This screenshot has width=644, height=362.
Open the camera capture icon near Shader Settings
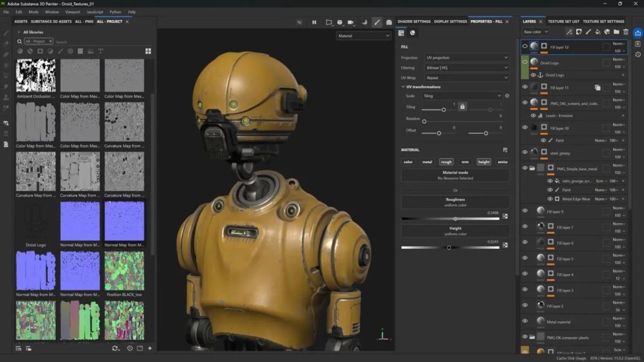[x=389, y=22]
